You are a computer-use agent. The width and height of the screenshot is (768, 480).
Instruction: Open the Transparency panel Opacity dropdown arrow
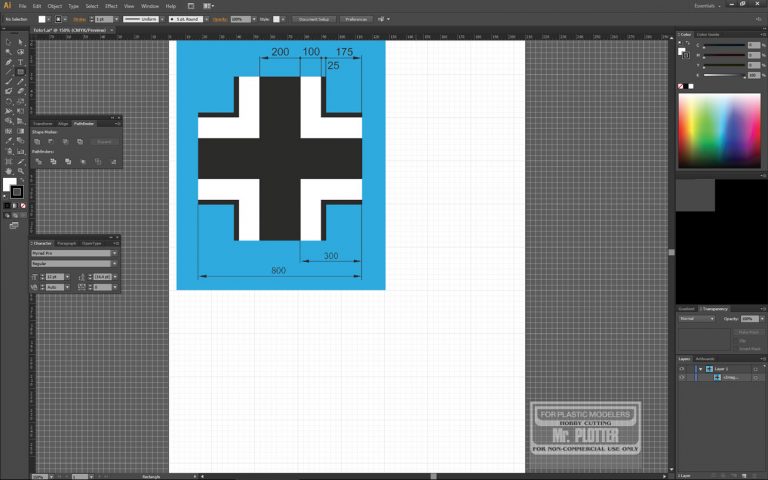tap(762, 319)
